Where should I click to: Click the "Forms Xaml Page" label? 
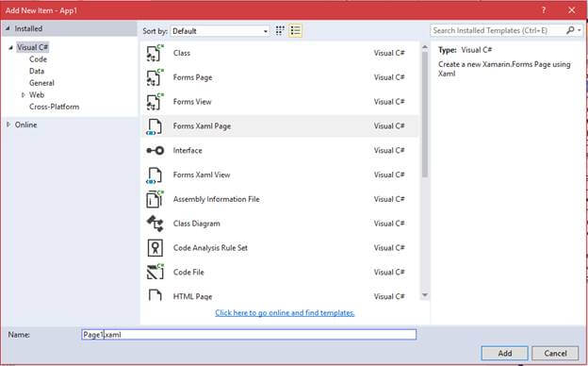coord(202,126)
